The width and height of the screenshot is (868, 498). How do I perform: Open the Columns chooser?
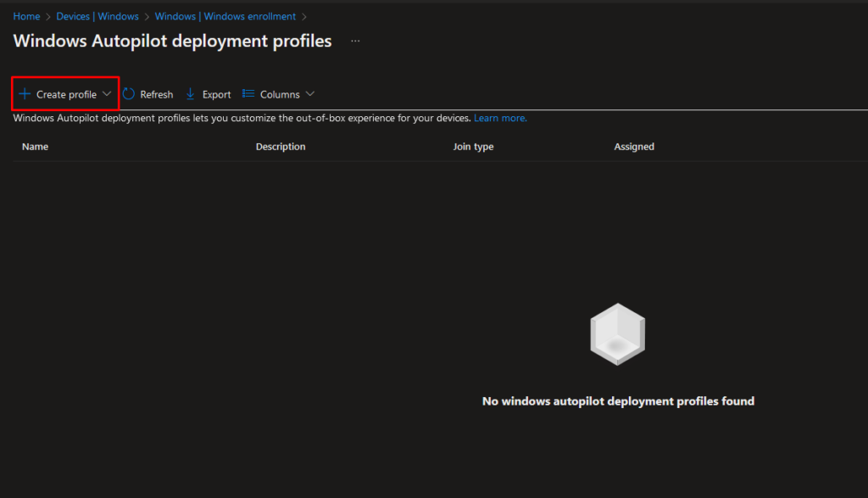[x=279, y=94]
